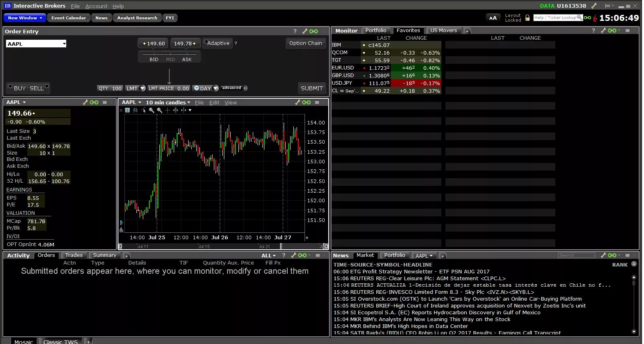The height and width of the screenshot is (344, 644).
Task: Click the LMT PRICE 0.00 field
Action: click(169, 88)
